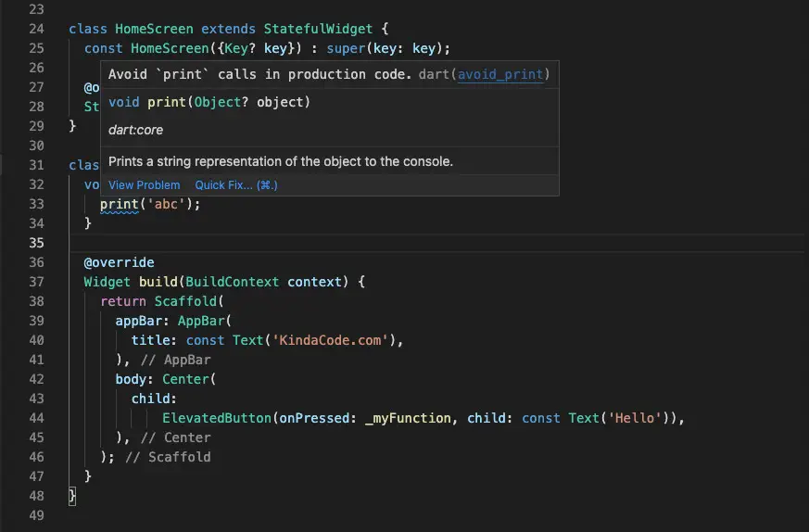Click BuildContext on line 37

point(233,282)
